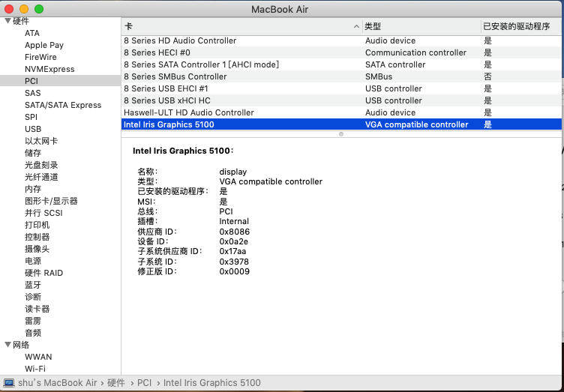Click the 0x0009 revision ID value
564x392 pixels.
[235, 271]
